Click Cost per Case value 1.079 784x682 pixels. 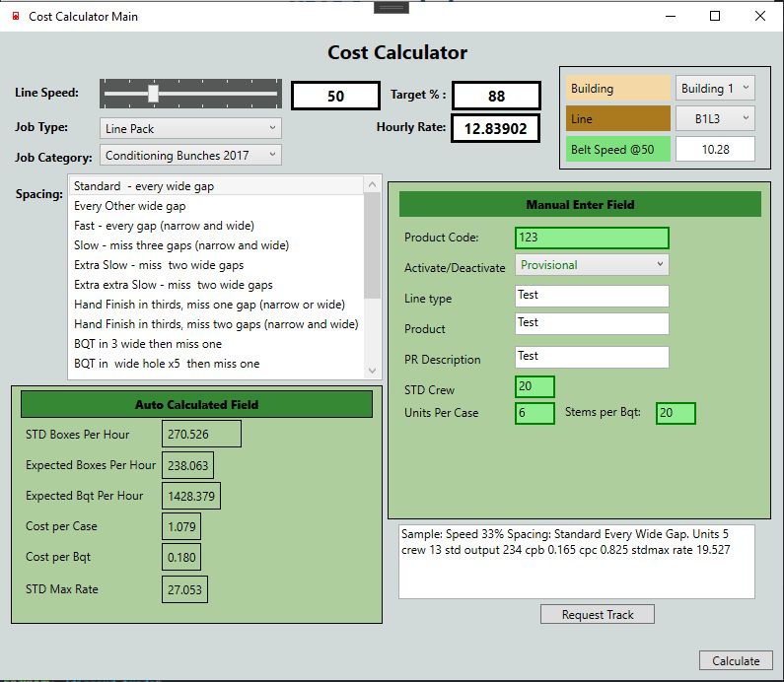click(x=181, y=526)
